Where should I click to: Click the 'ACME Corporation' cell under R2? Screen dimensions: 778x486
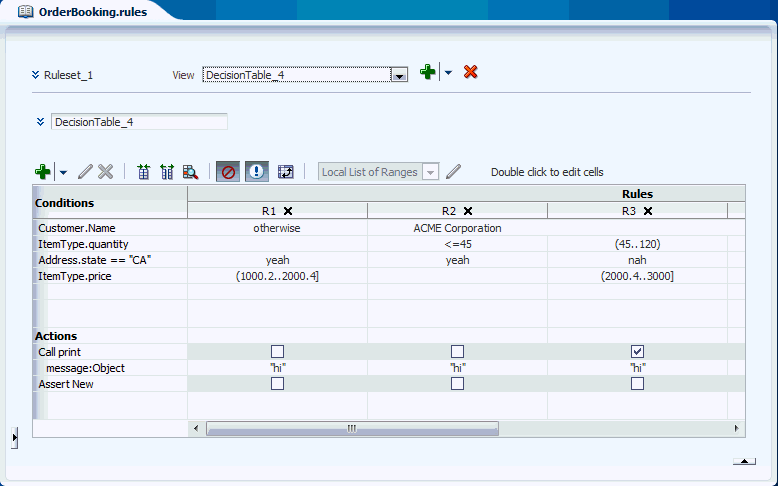tap(457, 228)
